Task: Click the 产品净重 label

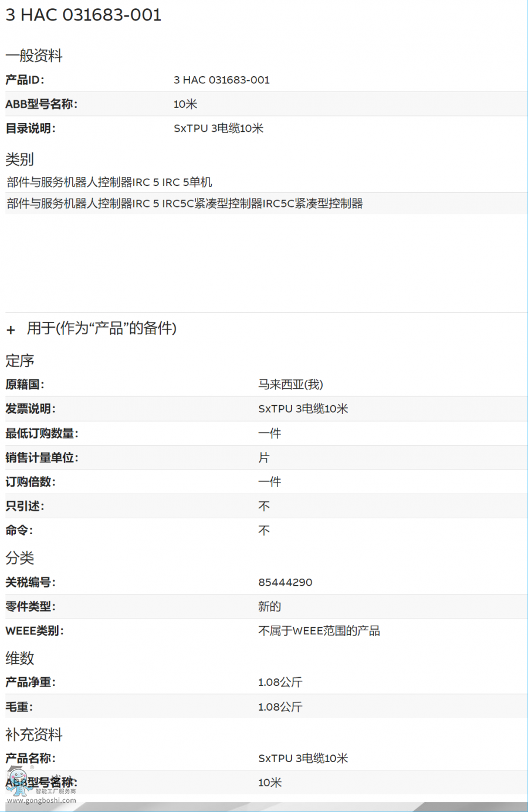Action: point(31,682)
